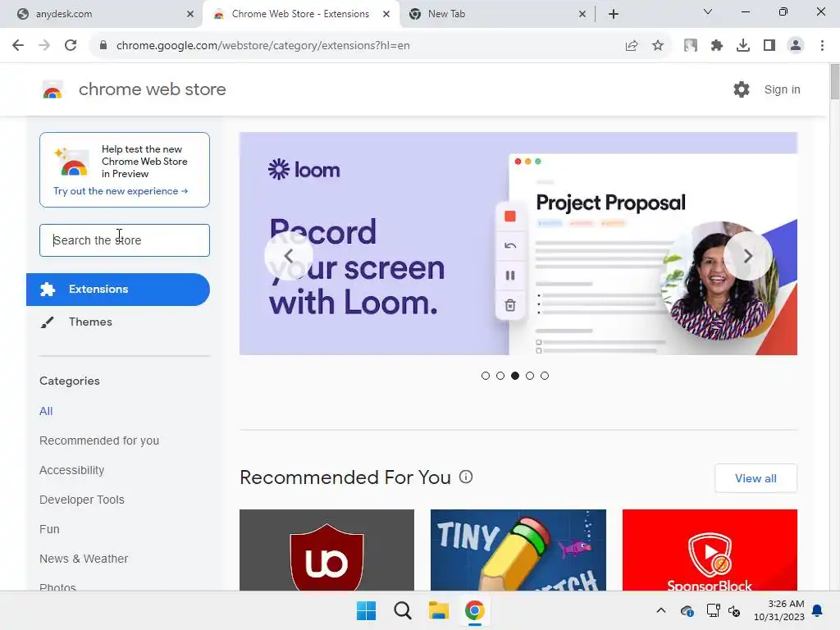This screenshot has height=630, width=840.
Task: Open the Tiny Sketch extension thumbnail
Action: (x=518, y=550)
